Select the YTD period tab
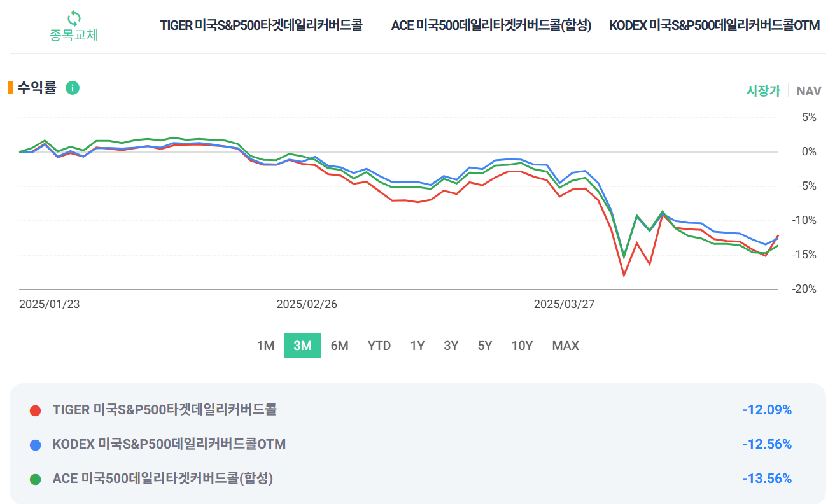The height and width of the screenshot is (504, 835). (x=379, y=346)
